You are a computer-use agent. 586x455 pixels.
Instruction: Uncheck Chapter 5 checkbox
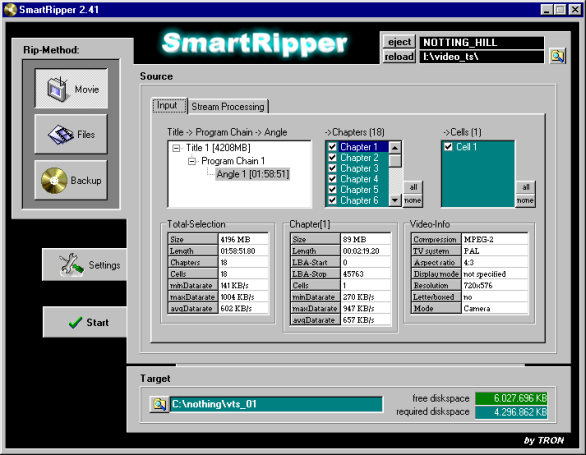coord(332,190)
